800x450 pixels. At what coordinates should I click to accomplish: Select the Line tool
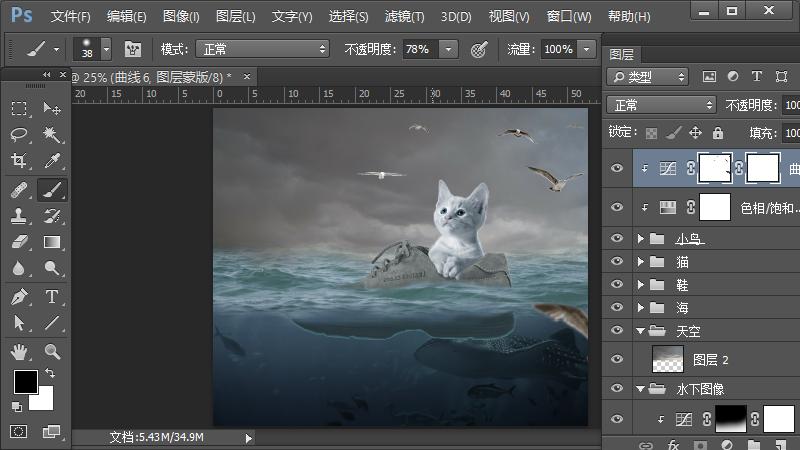click(52, 323)
